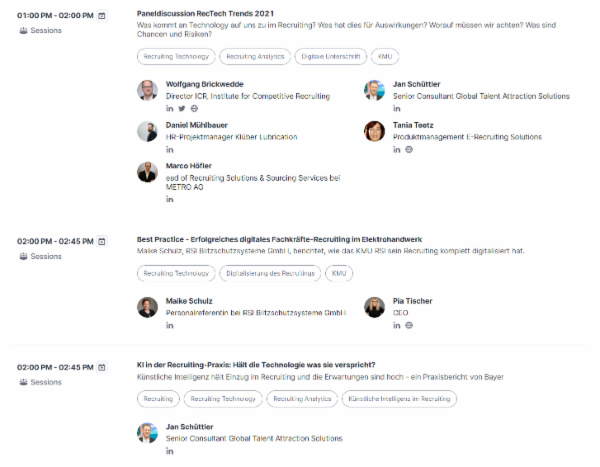This screenshot has height=467, width=600.
Task: Add the KI in der Recruiting-Praxis session to calendar
Action: click(x=102, y=367)
